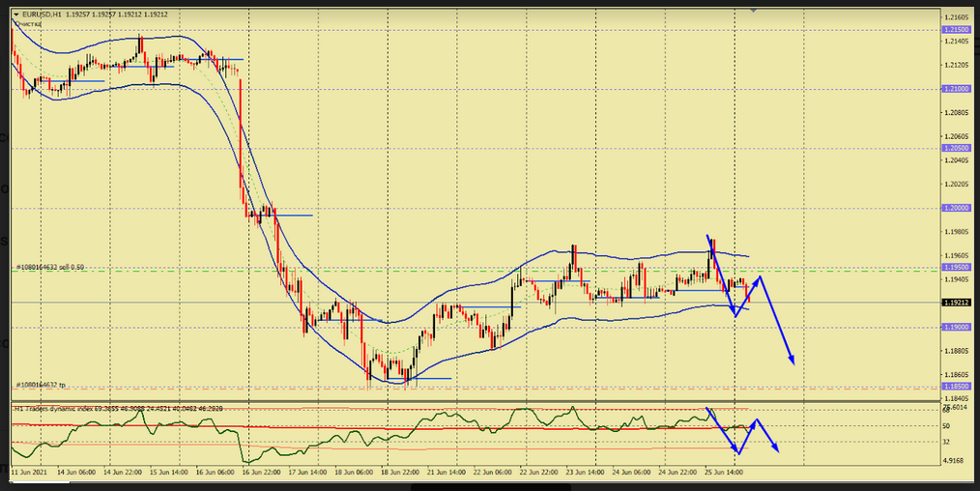This screenshot has width=980, height=491.
Task: Click the 1.21500 price level label
Action: (955, 30)
